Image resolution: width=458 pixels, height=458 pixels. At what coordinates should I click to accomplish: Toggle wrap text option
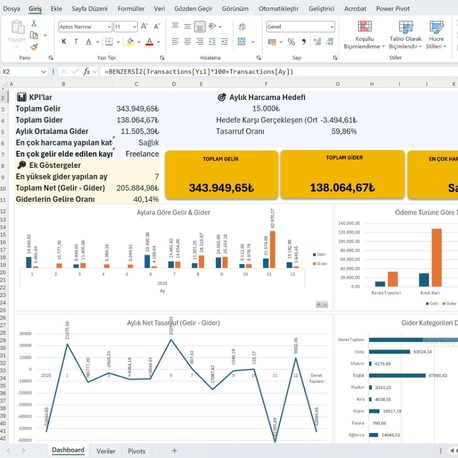coord(242,26)
